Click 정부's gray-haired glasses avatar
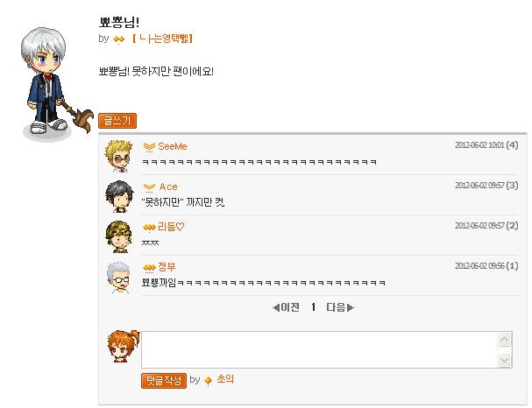Screen dimensions: 532x408 pyautogui.click(x=118, y=277)
